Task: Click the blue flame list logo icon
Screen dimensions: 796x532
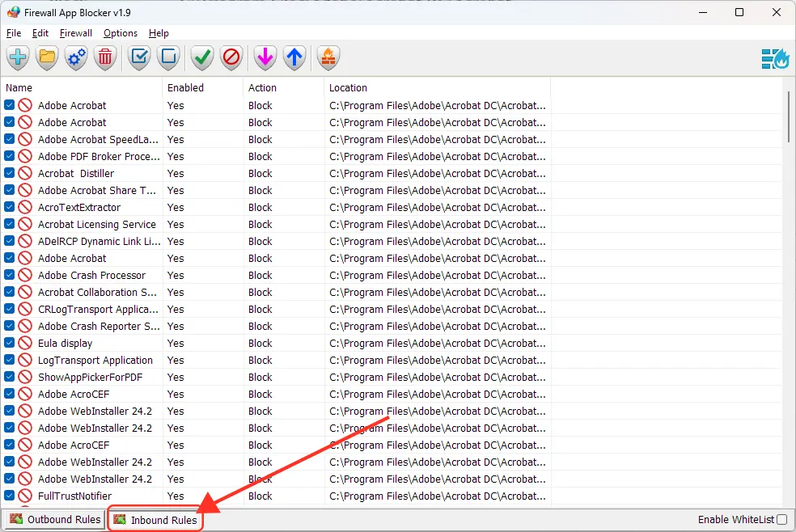Action: pos(775,59)
